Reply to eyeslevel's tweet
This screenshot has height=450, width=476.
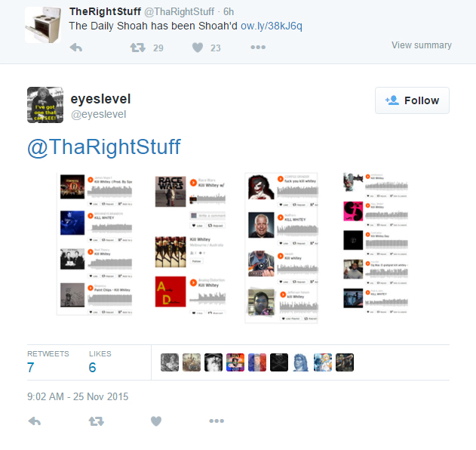34,421
